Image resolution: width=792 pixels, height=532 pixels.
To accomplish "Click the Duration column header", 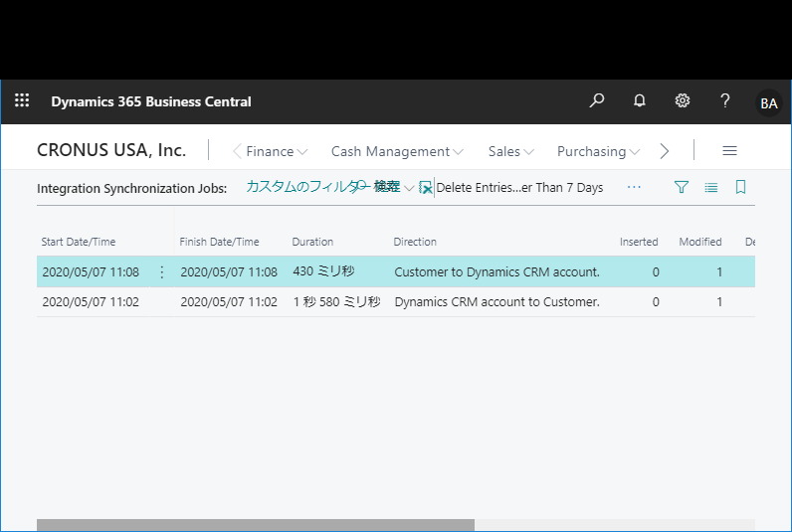I will point(312,242).
